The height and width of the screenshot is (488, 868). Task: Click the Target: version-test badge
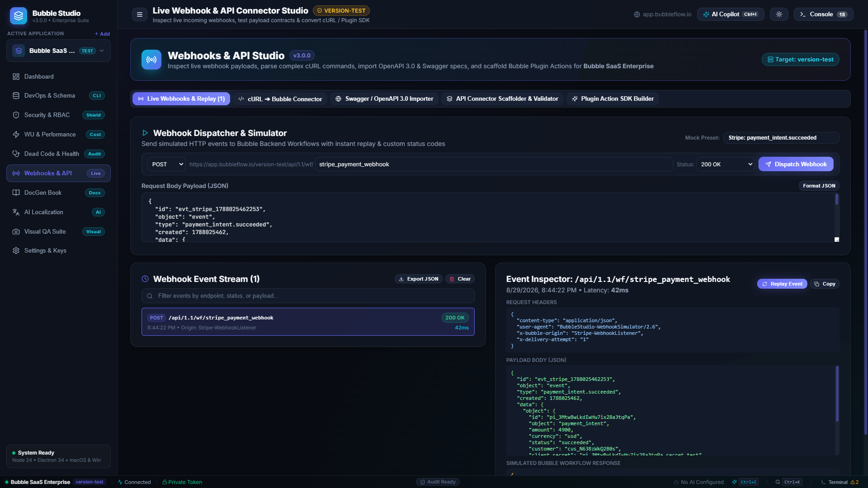(800, 60)
